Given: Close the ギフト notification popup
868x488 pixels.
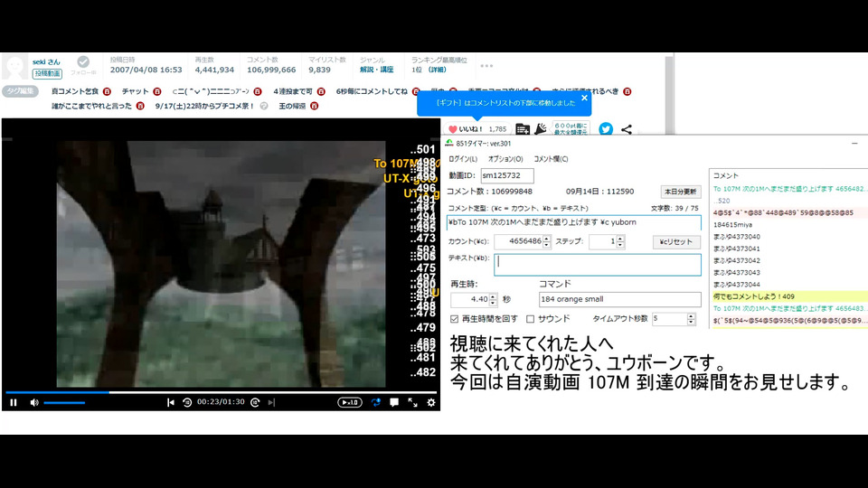Looking at the screenshot, I should pyautogui.click(x=584, y=98).
